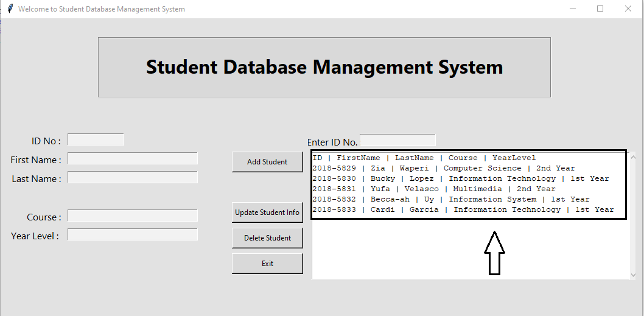Focus the ID No input field
The height and width of the screenshot is (316, 644).
coord(96,139)
